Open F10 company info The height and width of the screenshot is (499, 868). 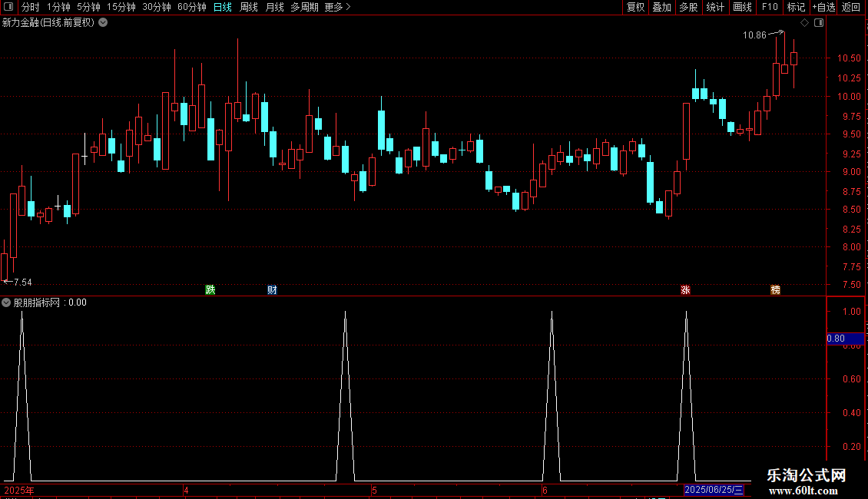[x=770, y=7]
